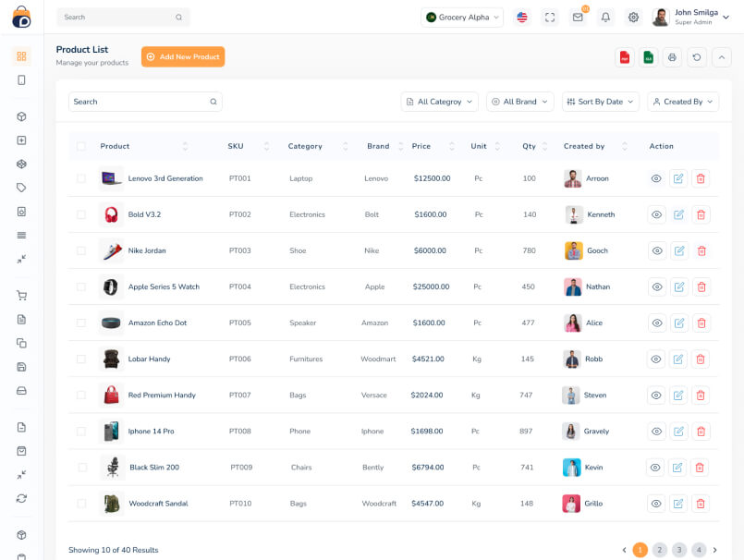
Task: View details of Bold V3.2 product
Action: (656, 214)
